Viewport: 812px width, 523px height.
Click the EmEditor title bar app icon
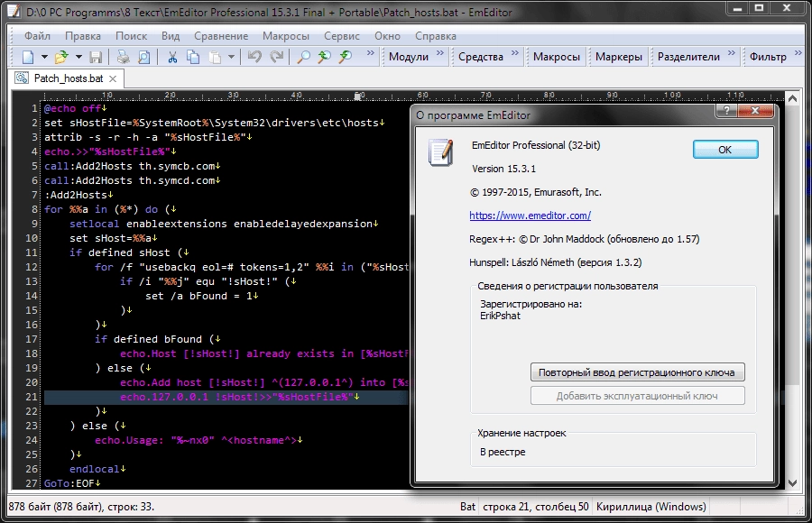point(14,12)
